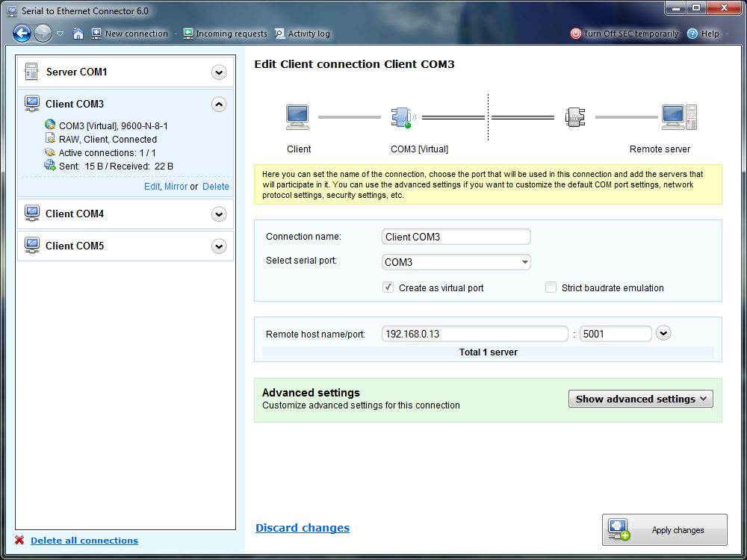Click the remote port 5001 field

click(616, 334)
